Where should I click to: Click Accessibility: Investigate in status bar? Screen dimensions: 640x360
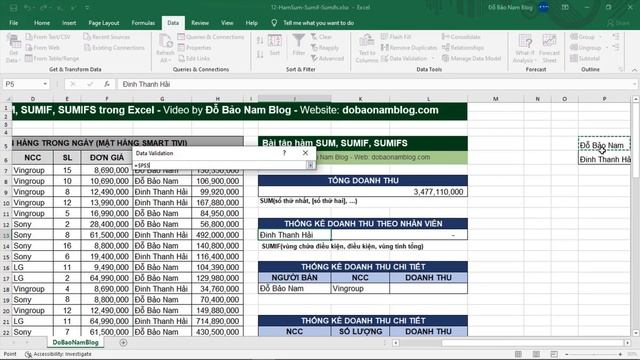(x=58, y=354)
